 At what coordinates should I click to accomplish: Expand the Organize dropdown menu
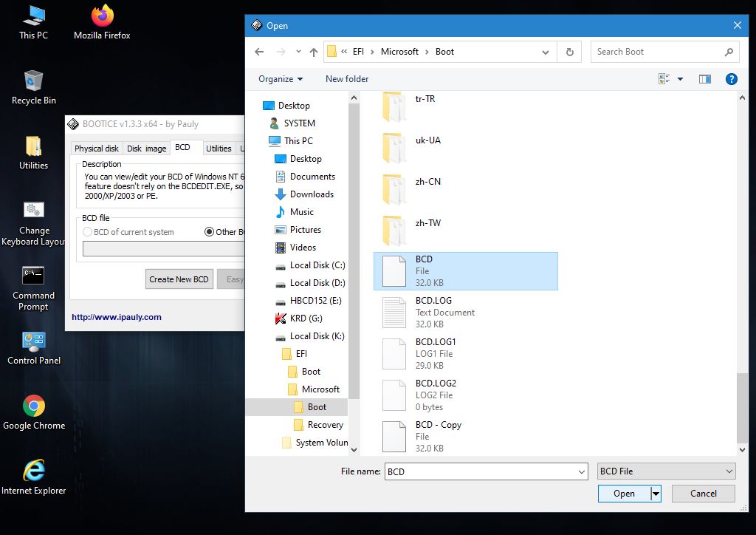tap(281, 79)
